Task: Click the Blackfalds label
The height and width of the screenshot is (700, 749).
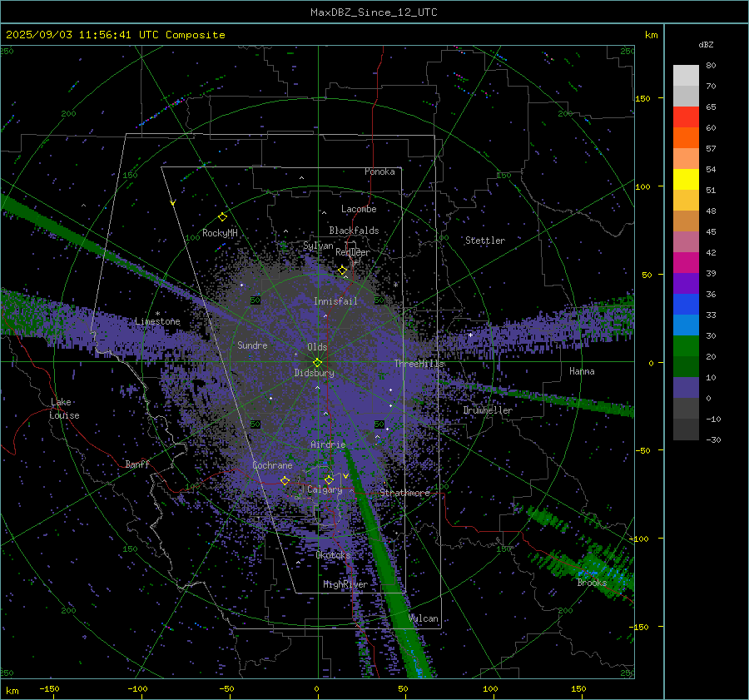Action: coord(354,231)
